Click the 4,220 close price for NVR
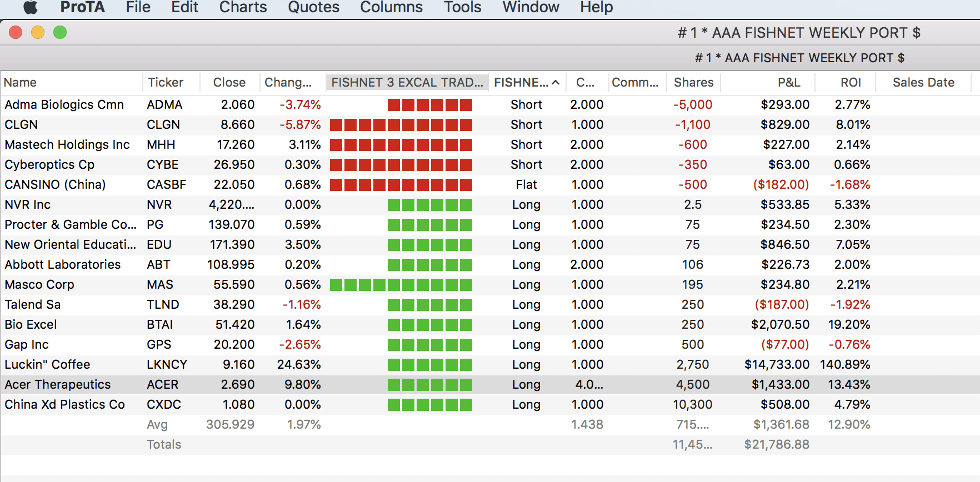 pos(232,204)
